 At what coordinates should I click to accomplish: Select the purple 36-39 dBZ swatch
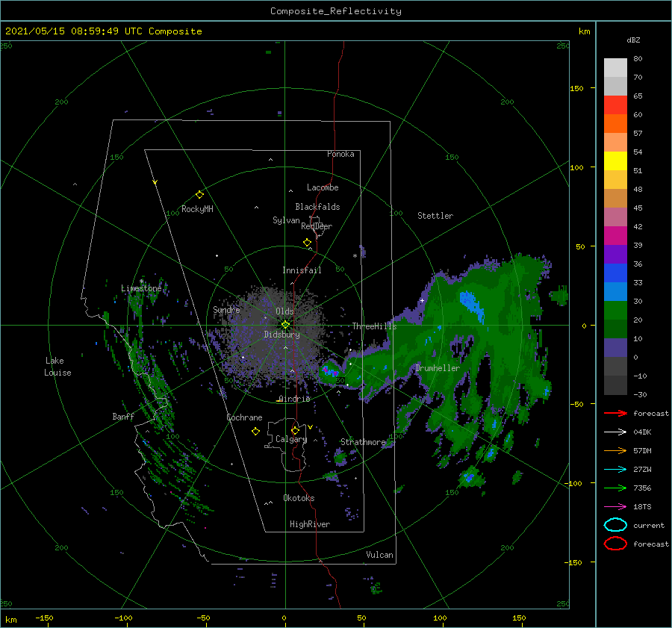tap(615, 255)
